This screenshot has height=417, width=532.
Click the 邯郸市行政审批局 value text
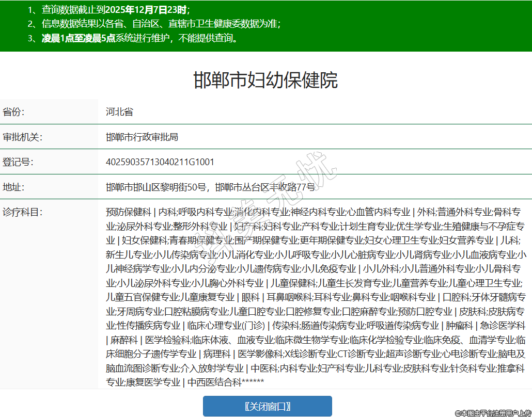point(142,137)
